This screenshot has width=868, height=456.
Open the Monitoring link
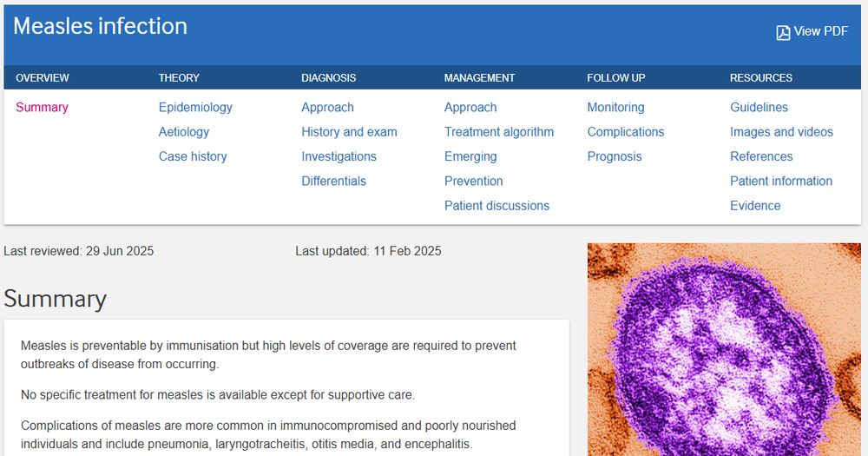615,108
